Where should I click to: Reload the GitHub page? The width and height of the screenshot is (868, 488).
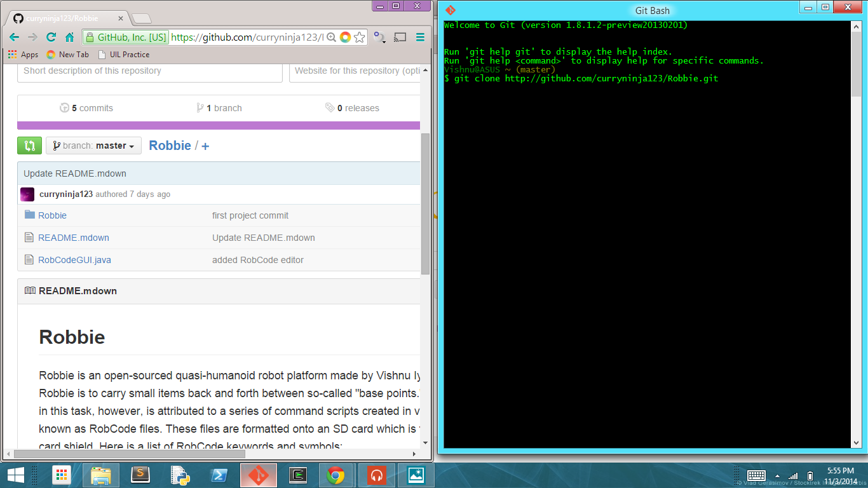tap(51, 37)
